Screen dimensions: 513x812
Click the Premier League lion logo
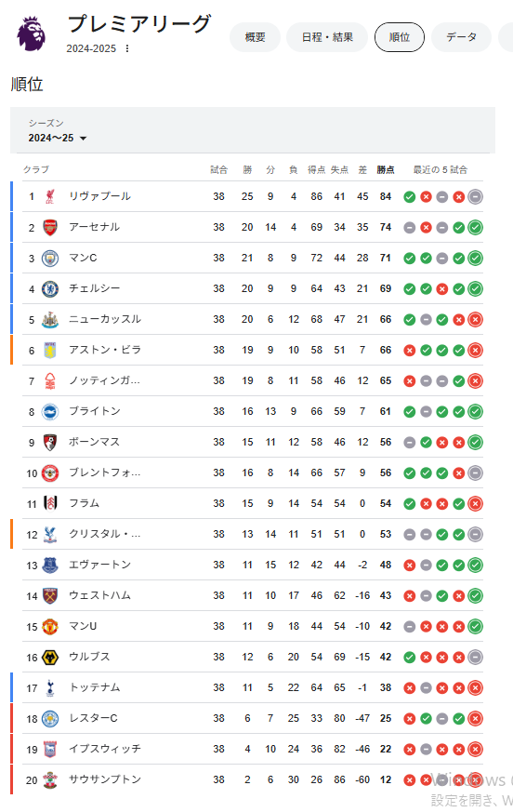(31, 33)
